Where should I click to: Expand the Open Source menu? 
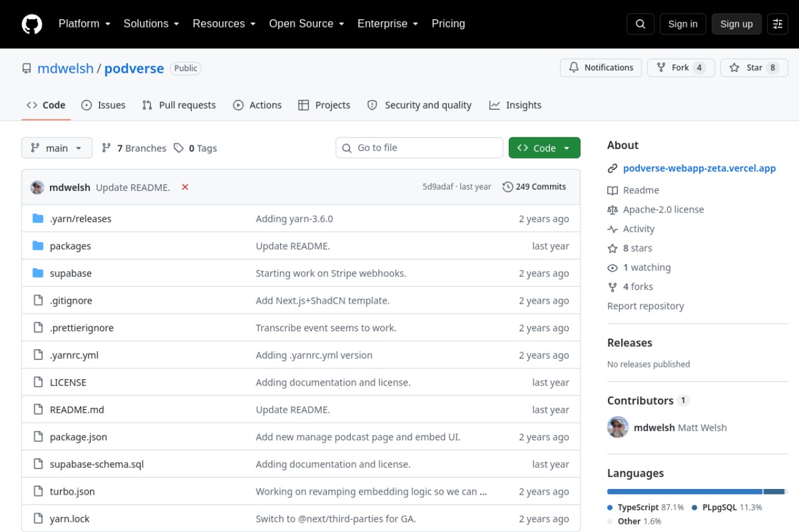coord(306,24)
